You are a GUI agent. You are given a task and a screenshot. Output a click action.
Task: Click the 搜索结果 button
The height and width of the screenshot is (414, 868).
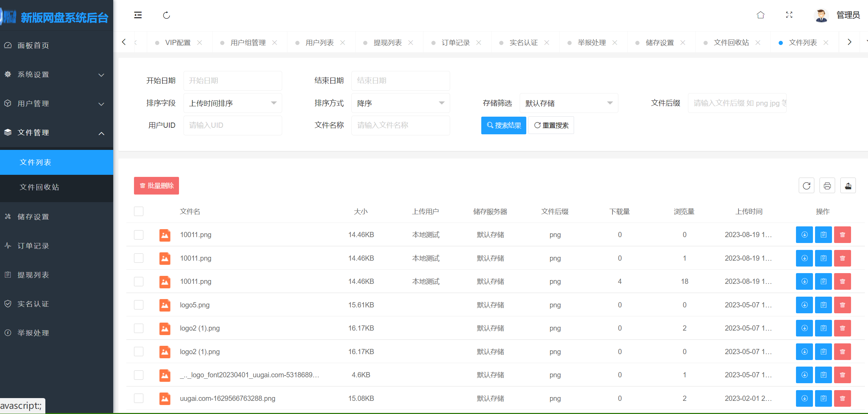coord(503,125)
